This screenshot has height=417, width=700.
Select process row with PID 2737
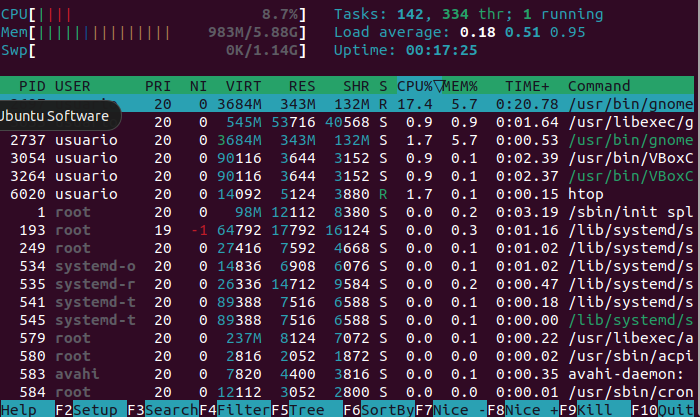click(347, 140)
